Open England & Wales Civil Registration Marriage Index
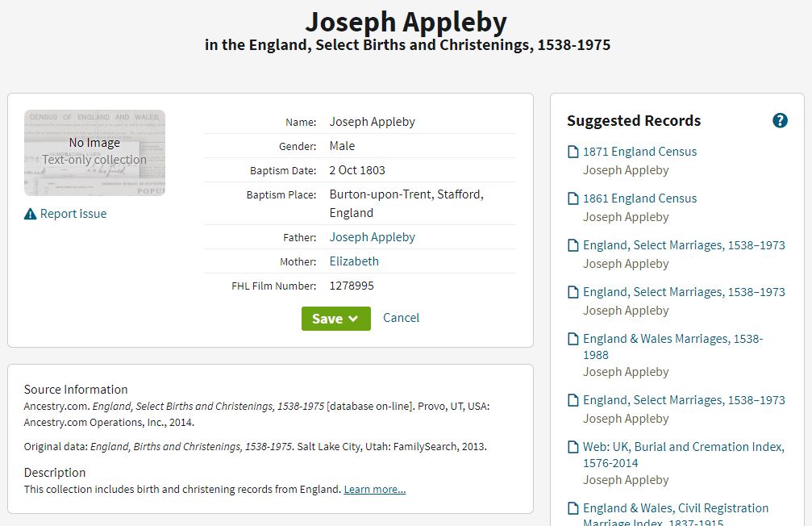The image size is (812, 526). 676,516
